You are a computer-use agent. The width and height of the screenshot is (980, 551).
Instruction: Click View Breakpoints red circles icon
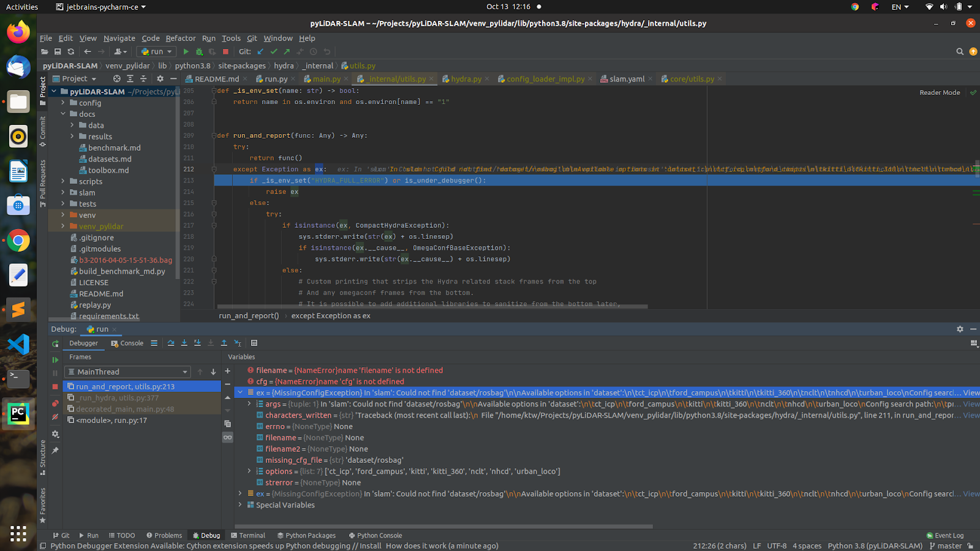[x=55, y=403]
